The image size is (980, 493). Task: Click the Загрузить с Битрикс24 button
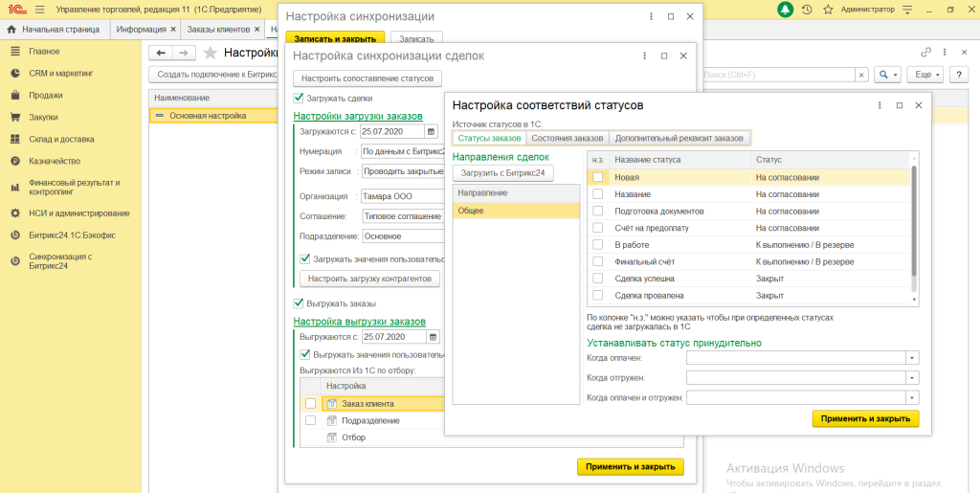(x=502, y=173)
